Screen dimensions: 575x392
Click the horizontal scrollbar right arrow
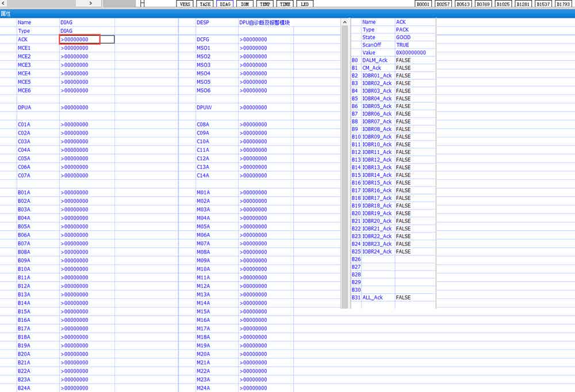[91, 3]
